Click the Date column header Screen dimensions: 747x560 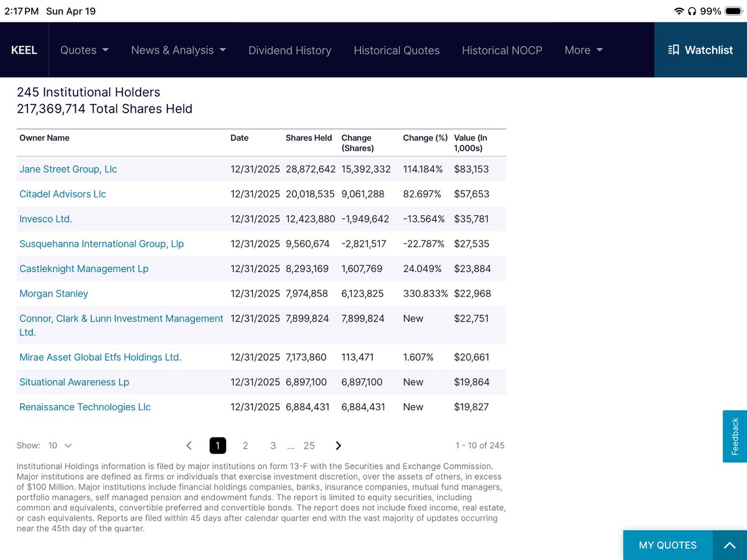point(239,138)
